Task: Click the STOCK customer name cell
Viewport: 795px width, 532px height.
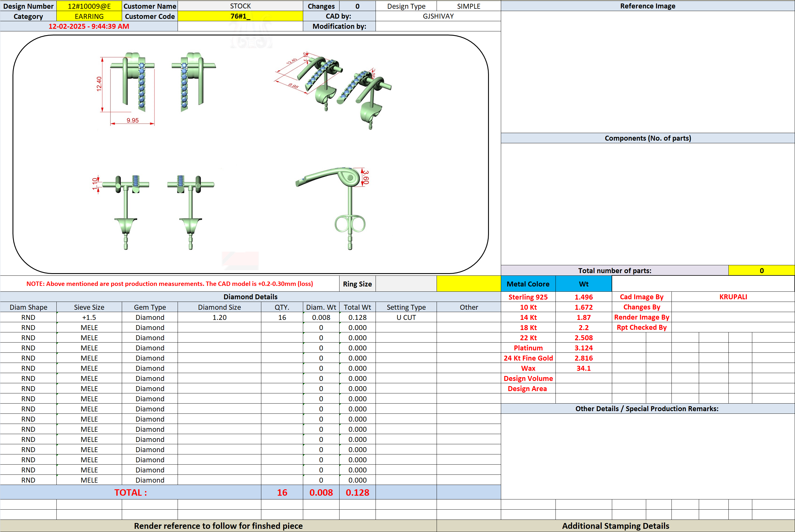Action: [240, 6]
